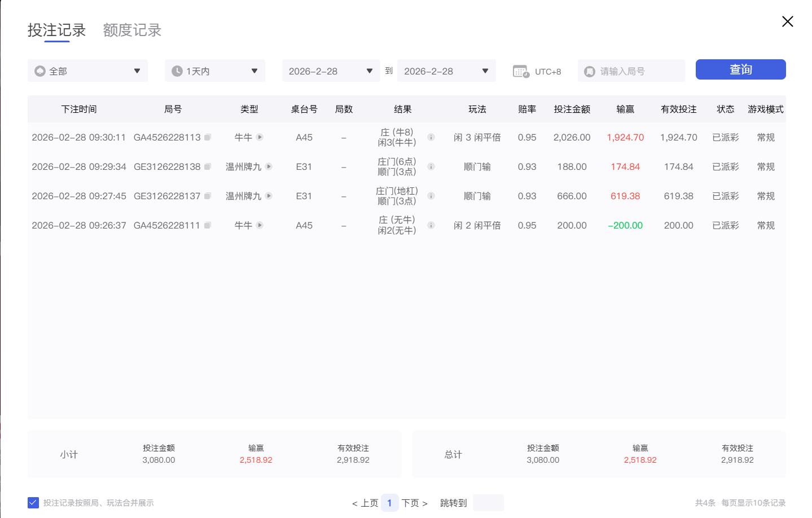Copy the game round number GA4526228113

[x=207, y=137]
